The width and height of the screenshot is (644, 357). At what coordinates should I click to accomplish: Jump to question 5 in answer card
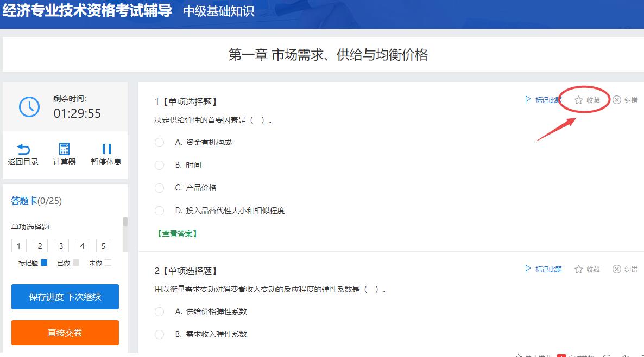(x=103, y=246)
